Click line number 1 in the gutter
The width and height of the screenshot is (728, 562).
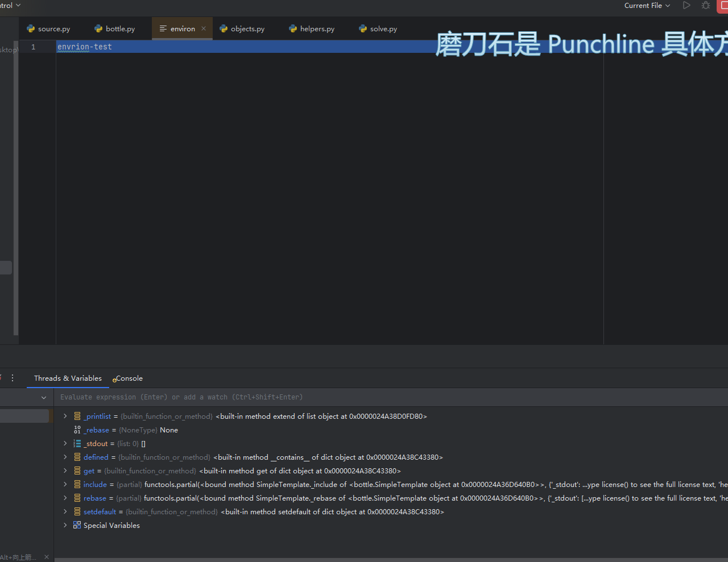[x=34, y=47]
